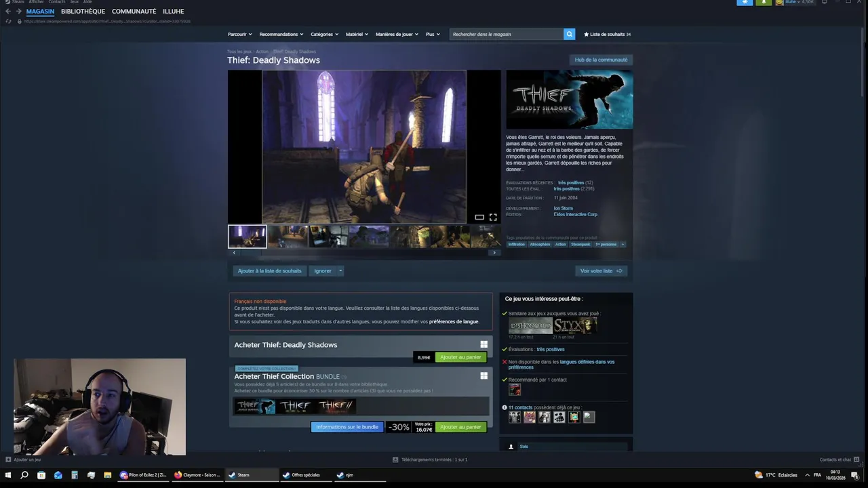Open the Eidos Interactive Corp. publisher link
Viewport: 868px width, 488px height.
pos(575,214)
